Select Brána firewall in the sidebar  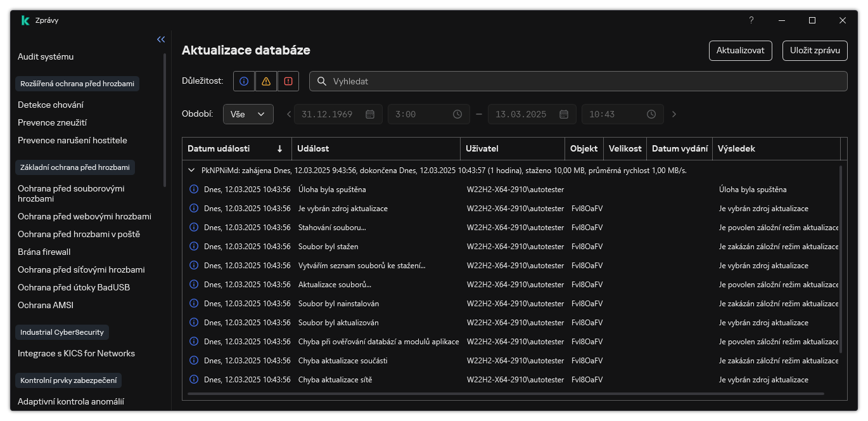(x=44, y=252)
